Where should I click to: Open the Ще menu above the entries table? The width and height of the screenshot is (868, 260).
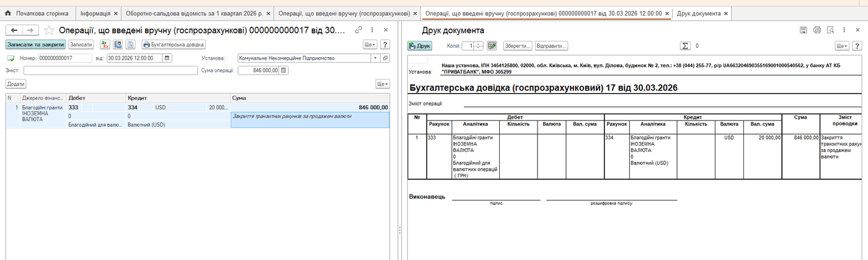383,84
